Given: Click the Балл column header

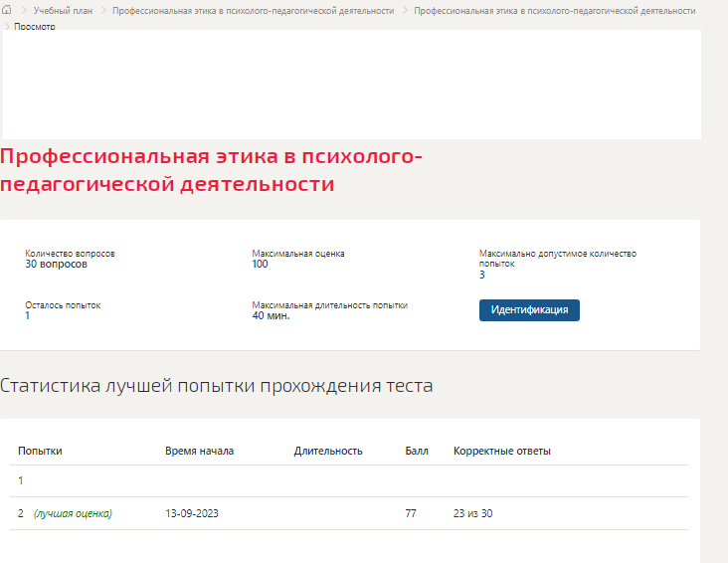Looking at the screenshot, I should click(417, 451).
